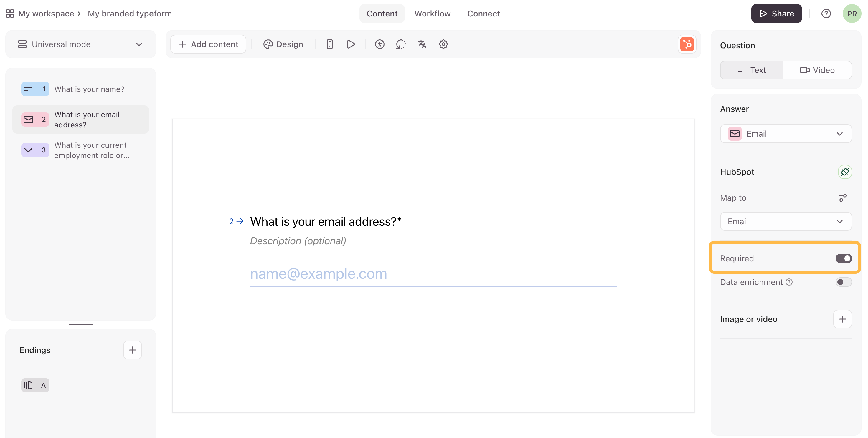The height and width of the screenshot is (438, 868).
Task: Turn off the Required toggle
Action: pyautogui.click(x=844, y=258)
